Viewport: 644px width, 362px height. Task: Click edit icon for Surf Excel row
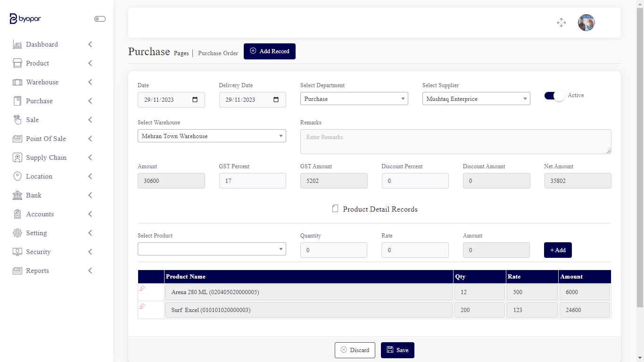(x=142, y=306)
